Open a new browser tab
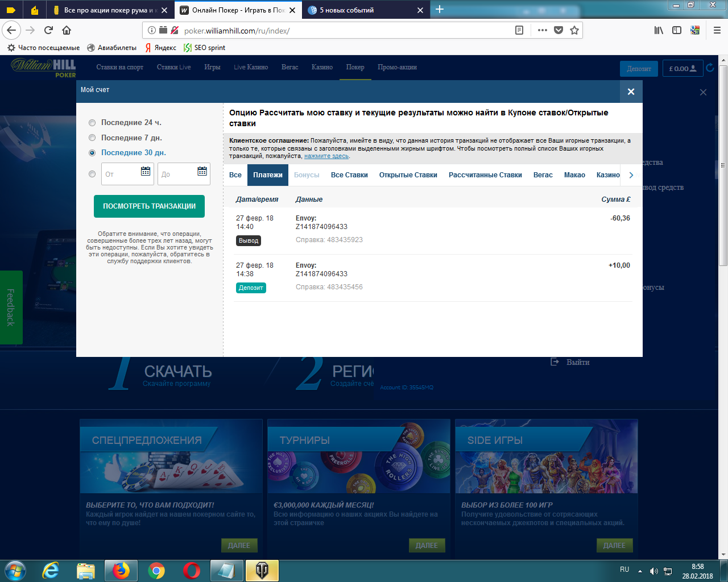The height and width of the screenshot is (582, 728). pyautogui.click(x=440, y=9)
